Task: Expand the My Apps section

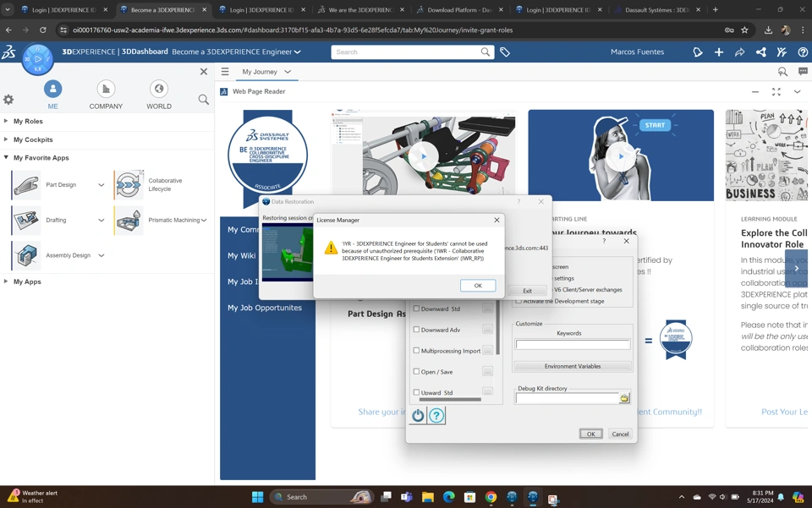Action: point(6,281)
